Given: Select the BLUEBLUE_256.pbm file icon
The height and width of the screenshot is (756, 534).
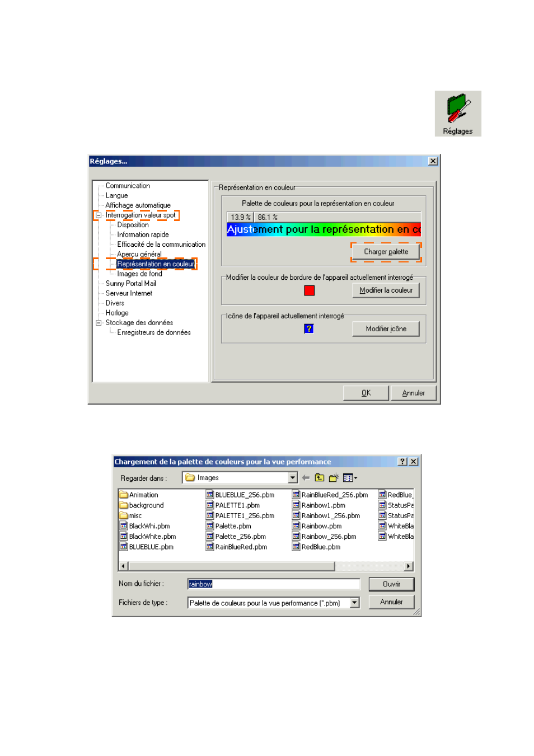Looking at the screenshot, I should tap(210, 495).
